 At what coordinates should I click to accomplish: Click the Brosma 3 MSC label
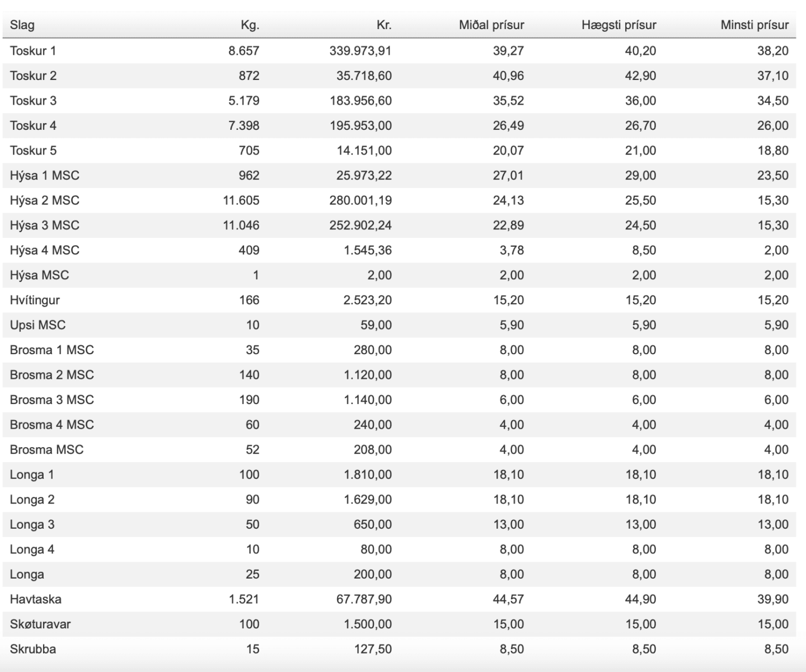pyautogui.click(x=51, y=400)
